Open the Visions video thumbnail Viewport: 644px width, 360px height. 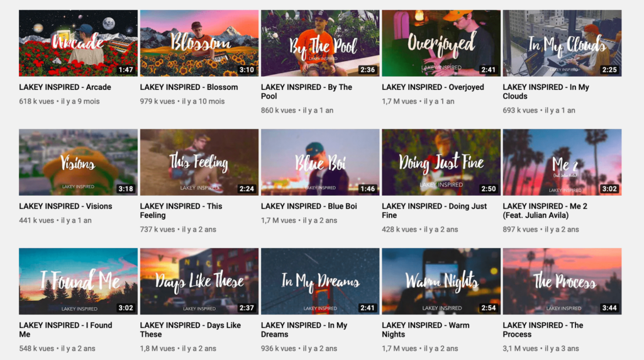(78, 162)
